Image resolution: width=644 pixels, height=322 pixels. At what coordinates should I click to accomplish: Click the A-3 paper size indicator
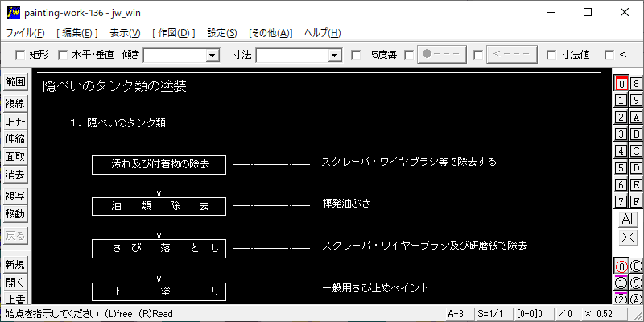tap(459, 314)
